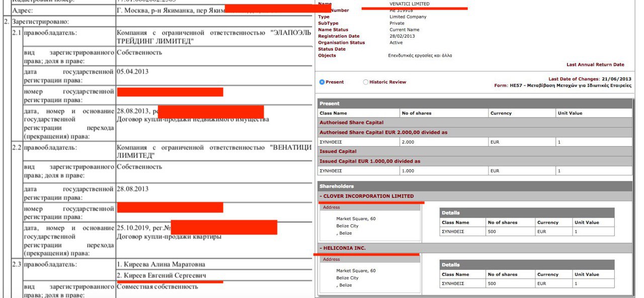
Task: Click the Private subtype value
Action: pyautogui.click(x=396, y=23)
